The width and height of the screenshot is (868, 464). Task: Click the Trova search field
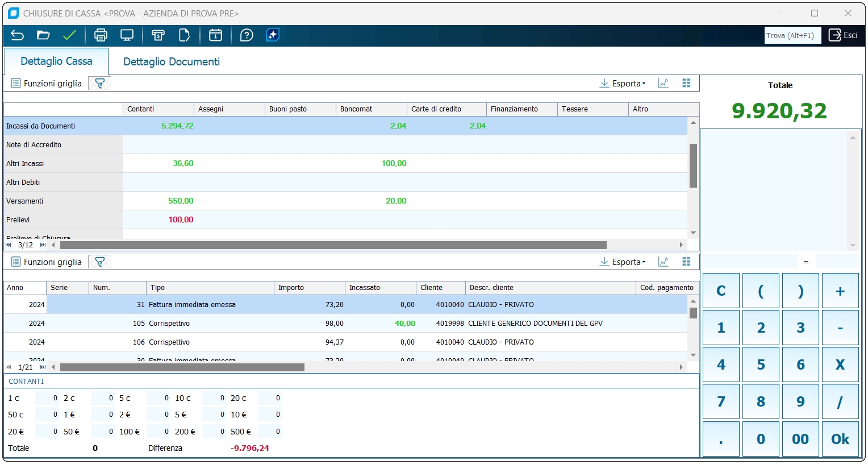792,35
